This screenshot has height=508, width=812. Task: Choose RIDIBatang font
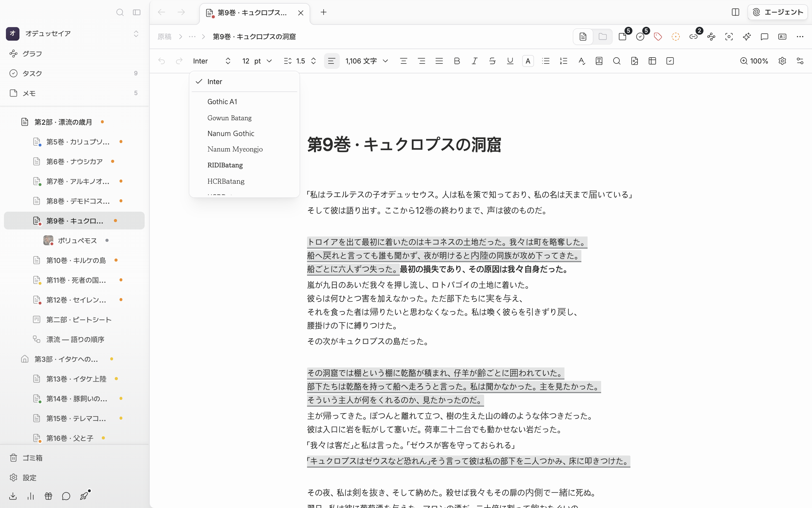tap(244, 165)
